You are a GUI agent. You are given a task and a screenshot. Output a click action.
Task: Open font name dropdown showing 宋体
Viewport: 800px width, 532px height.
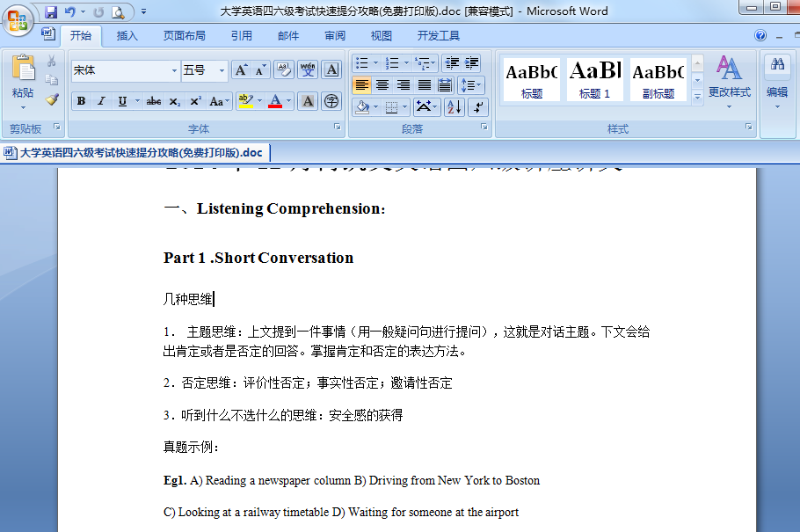click(174, 70)
